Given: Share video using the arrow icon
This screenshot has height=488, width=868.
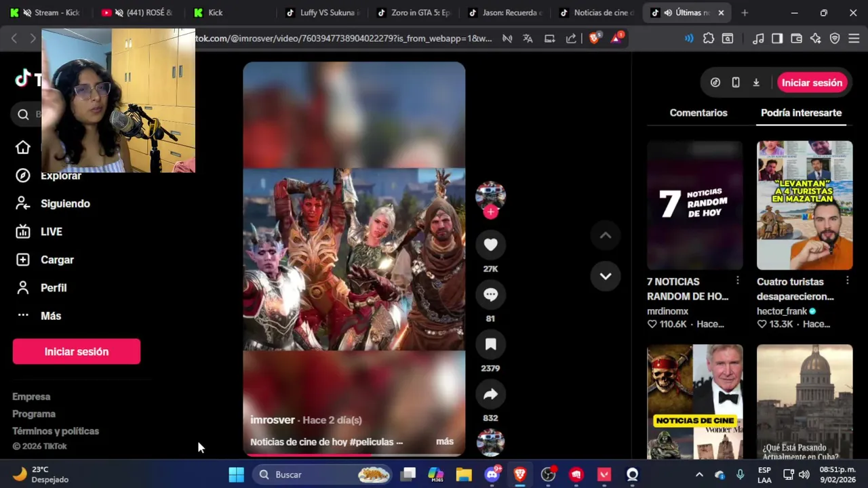Looking at the screenshot, I should (490, 394).
